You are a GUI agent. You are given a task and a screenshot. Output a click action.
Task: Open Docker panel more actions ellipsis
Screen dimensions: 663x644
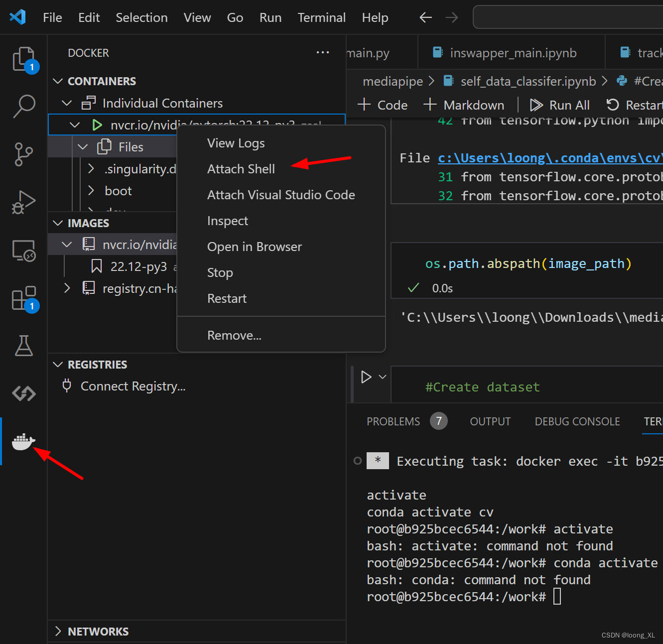tap(323, 52)
